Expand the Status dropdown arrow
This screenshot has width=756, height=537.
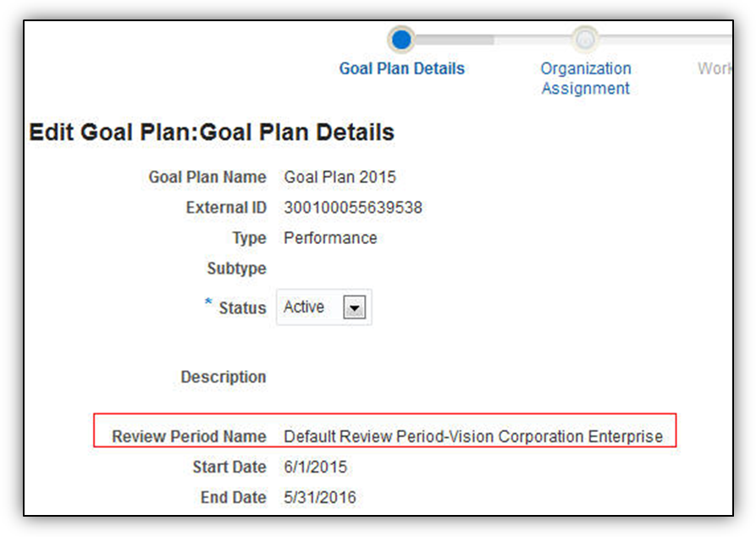[x=353, y=308]
